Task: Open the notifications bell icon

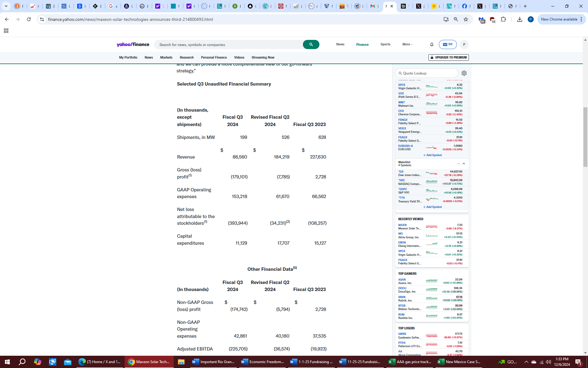Action: pyautogui.click(x=432, y=44)
